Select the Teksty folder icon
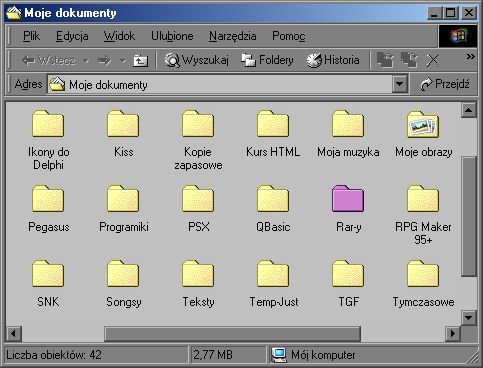This screenshot has height=368, width=483. [198, 274]
